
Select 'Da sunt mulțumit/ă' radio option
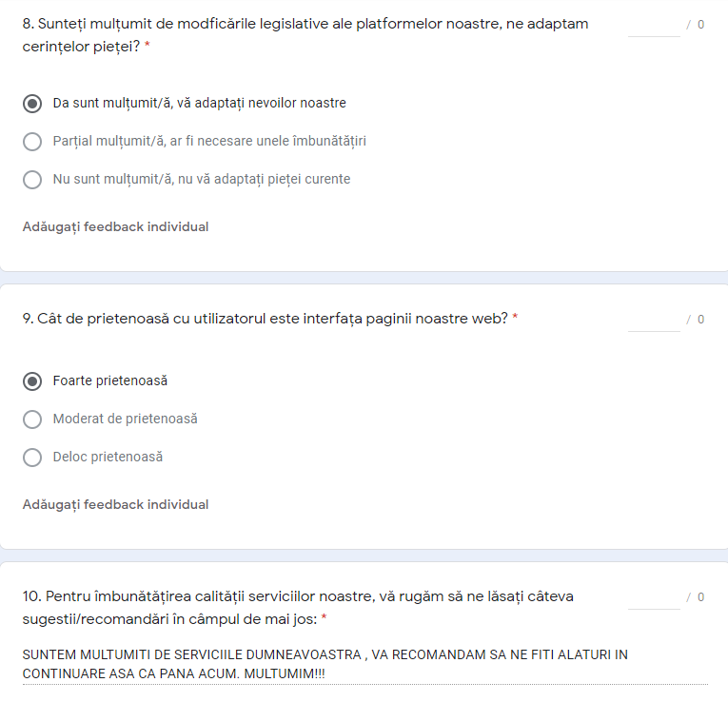tap(32, 104)
